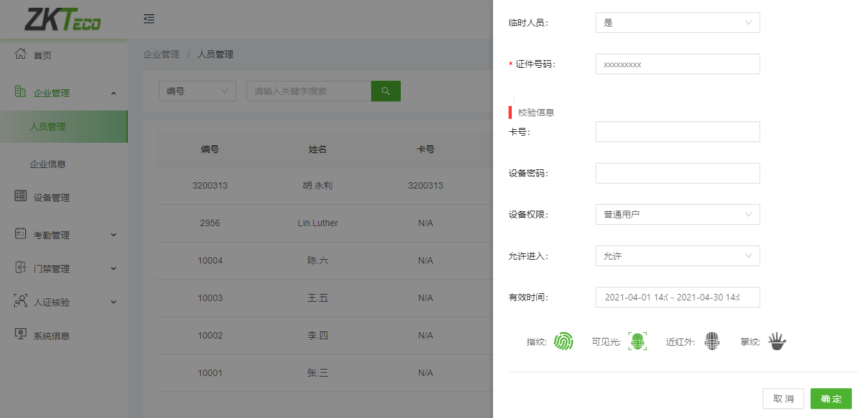This screenshot has height=418, width=868.
Task: Click the 卡号 input field
Action: (x=678, y=132)
